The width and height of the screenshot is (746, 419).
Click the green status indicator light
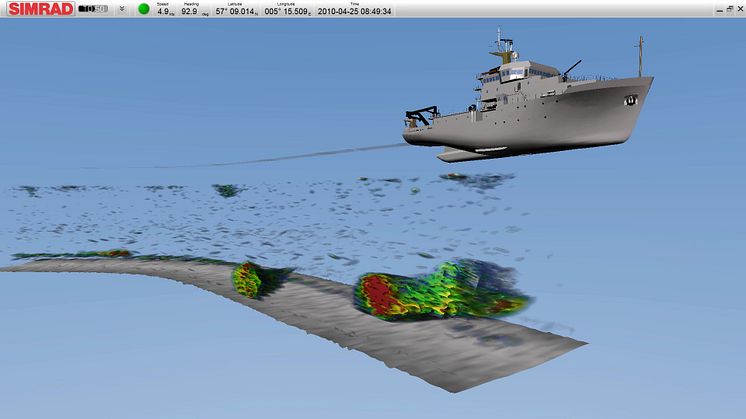144,9
